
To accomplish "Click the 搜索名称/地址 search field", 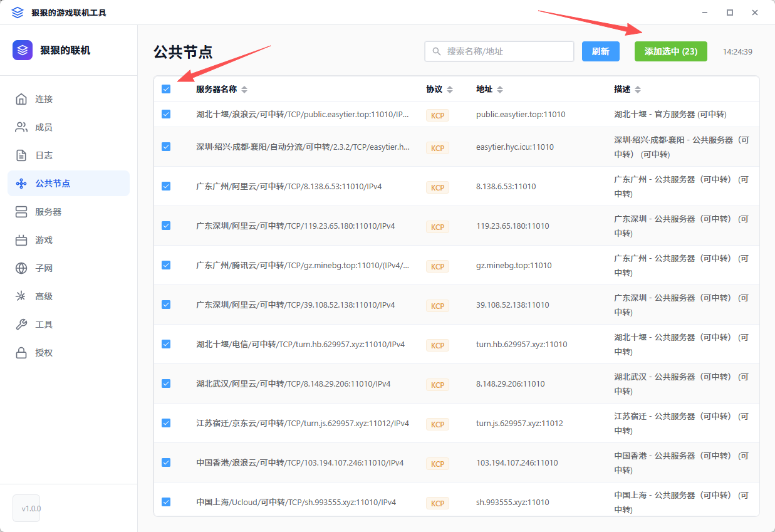I will 499,51.
